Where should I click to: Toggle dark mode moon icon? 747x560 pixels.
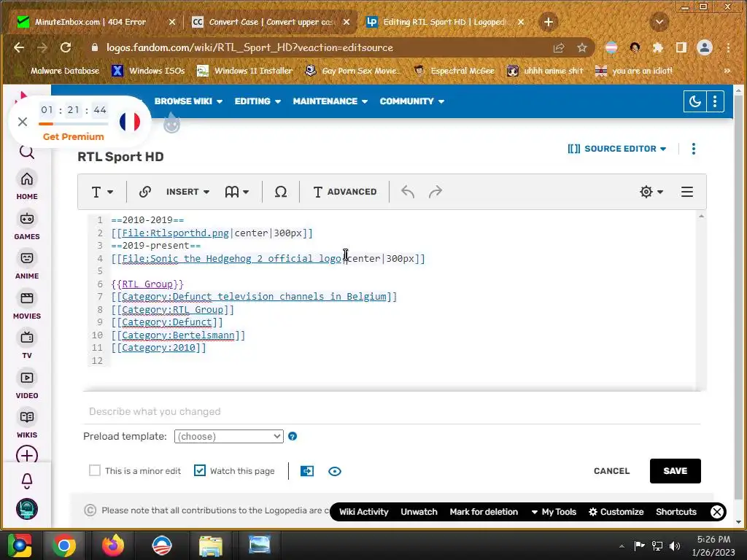pos(694,101)
